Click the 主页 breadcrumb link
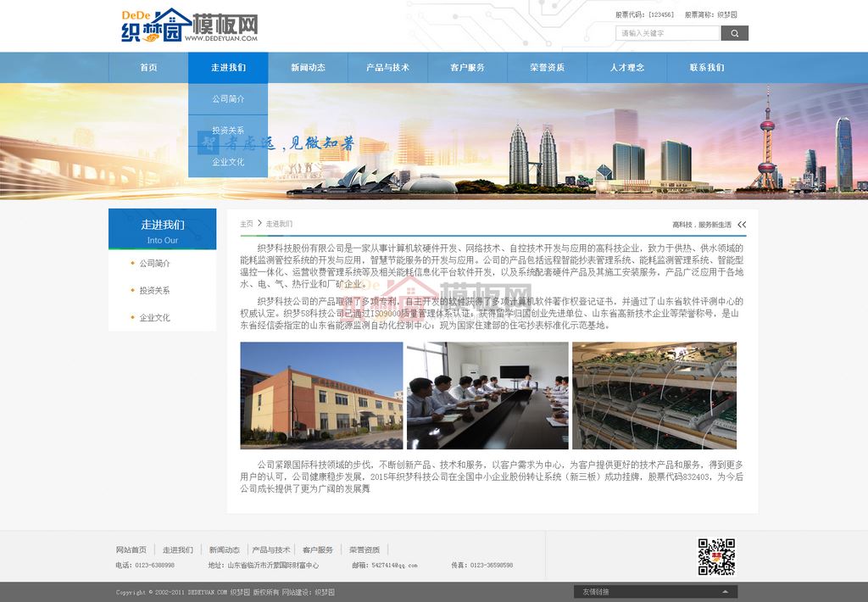 246,224
